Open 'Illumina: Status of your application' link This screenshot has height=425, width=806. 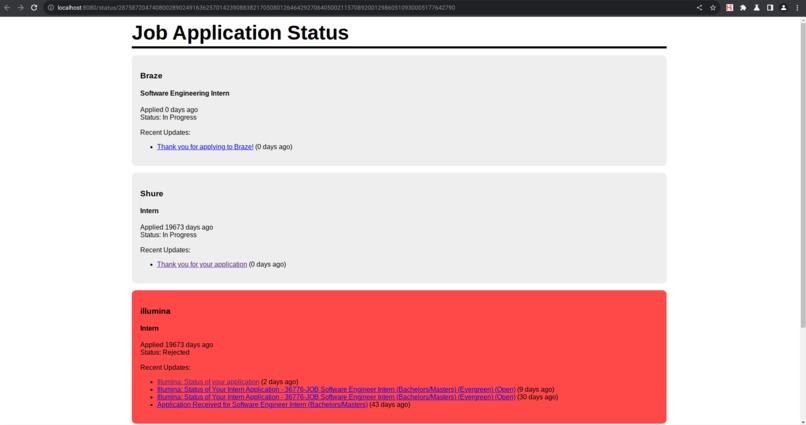pyautogui.click(x=208, y=382)
